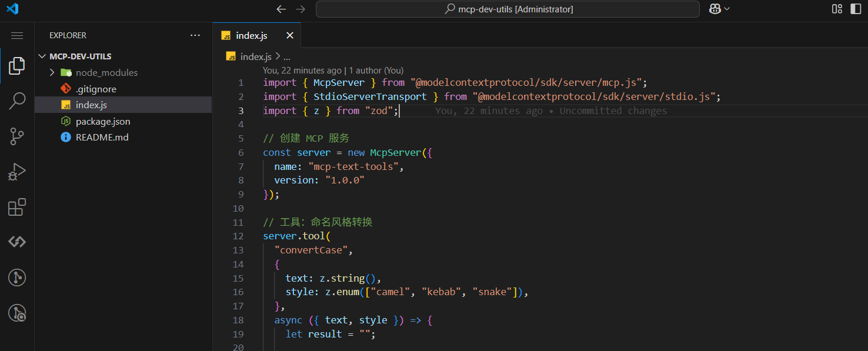Click the "snake" enum value
This screenshot has height=351, width=868.
pyautogui.click(x=493, y=292)
